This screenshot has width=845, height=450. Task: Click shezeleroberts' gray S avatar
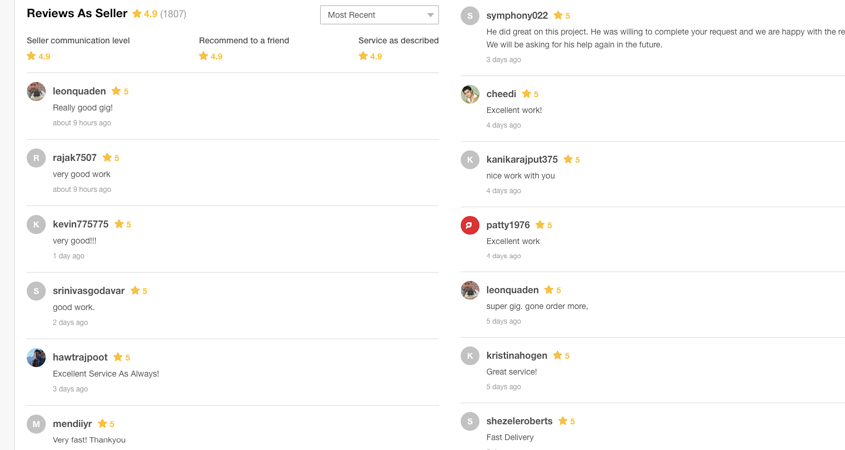click(x=470, y=422)
